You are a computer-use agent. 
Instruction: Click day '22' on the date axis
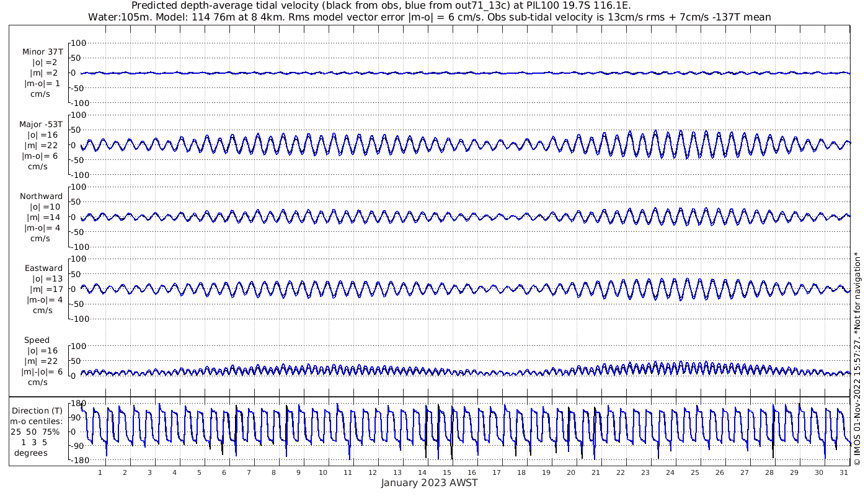621,472
